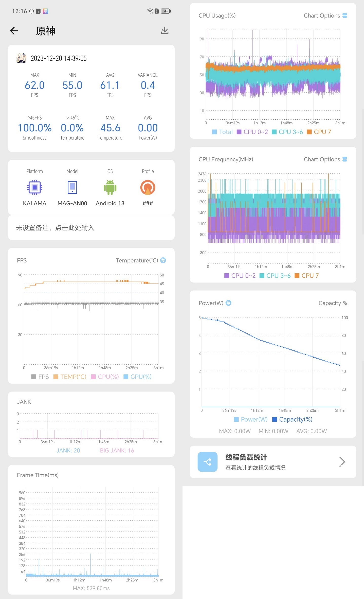Tap the CPU Frequency Chart Options icon
Viewport: 364px width, 599px height.
point(345,159)
